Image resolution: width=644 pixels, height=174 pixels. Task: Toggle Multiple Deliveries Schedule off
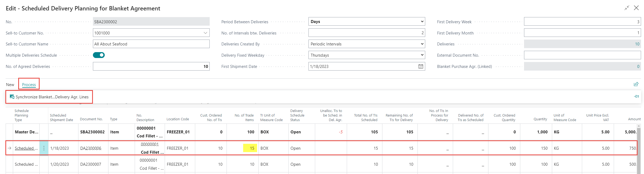click(99, 55)
